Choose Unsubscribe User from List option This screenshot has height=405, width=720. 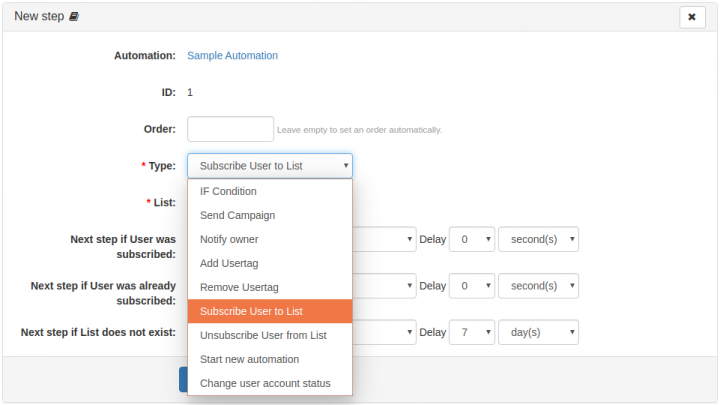pyautogui.click(x=270, y=335)
